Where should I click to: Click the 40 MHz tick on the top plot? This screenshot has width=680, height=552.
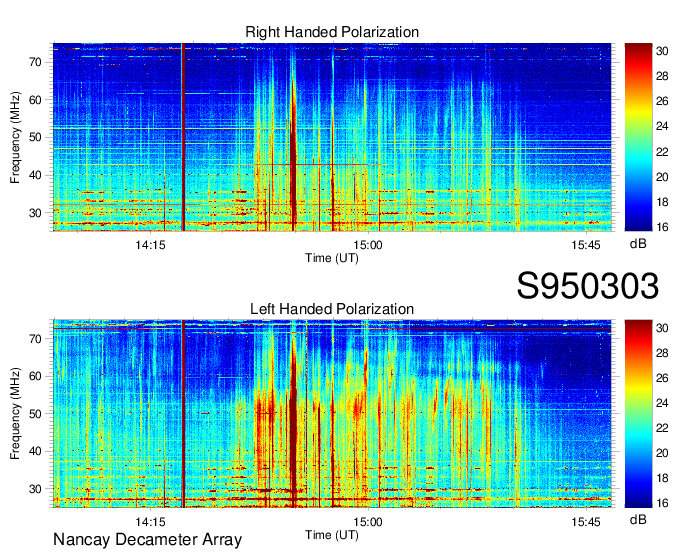pos(35,175)
